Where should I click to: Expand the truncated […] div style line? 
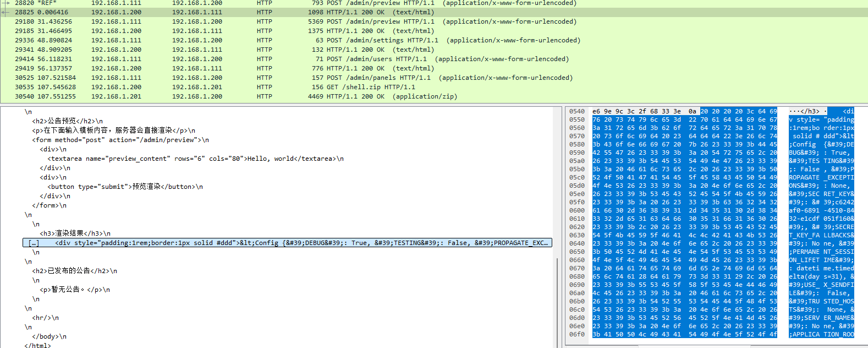[x=34, y=243]
